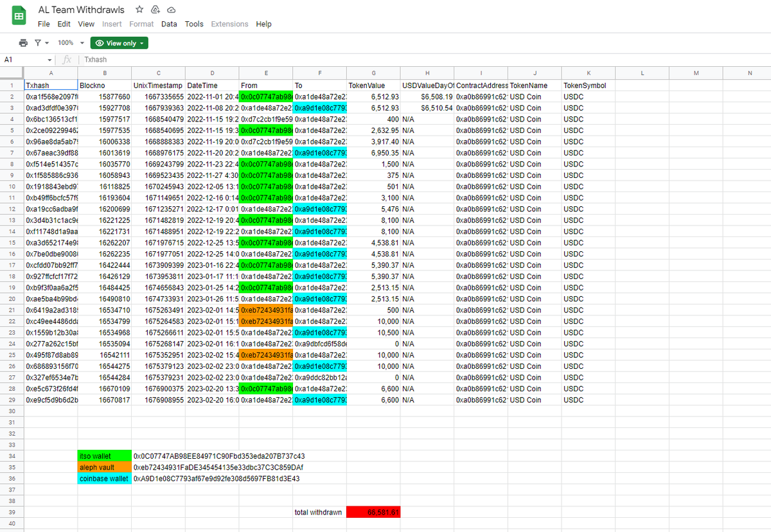Click the $6,508.19 USD value cell
Viewport: 771px width, 532px height.
pyautogui.click(x=428, y=96)
